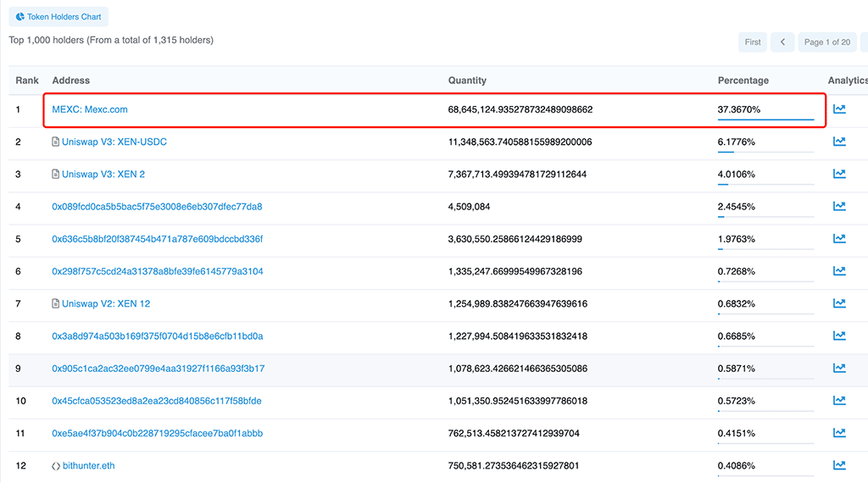
Task: Click the icon beside bithunter.eth
Action: point(56,466)
